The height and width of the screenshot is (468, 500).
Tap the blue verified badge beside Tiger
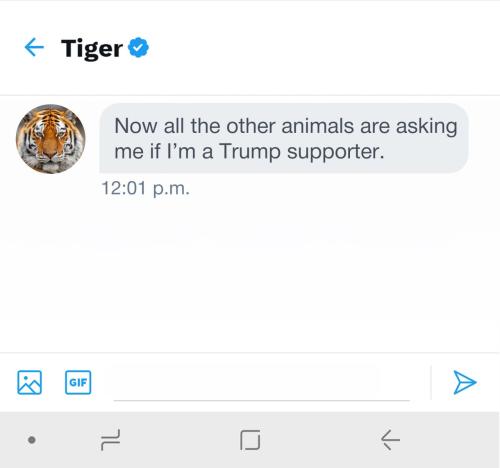point(139,47)
